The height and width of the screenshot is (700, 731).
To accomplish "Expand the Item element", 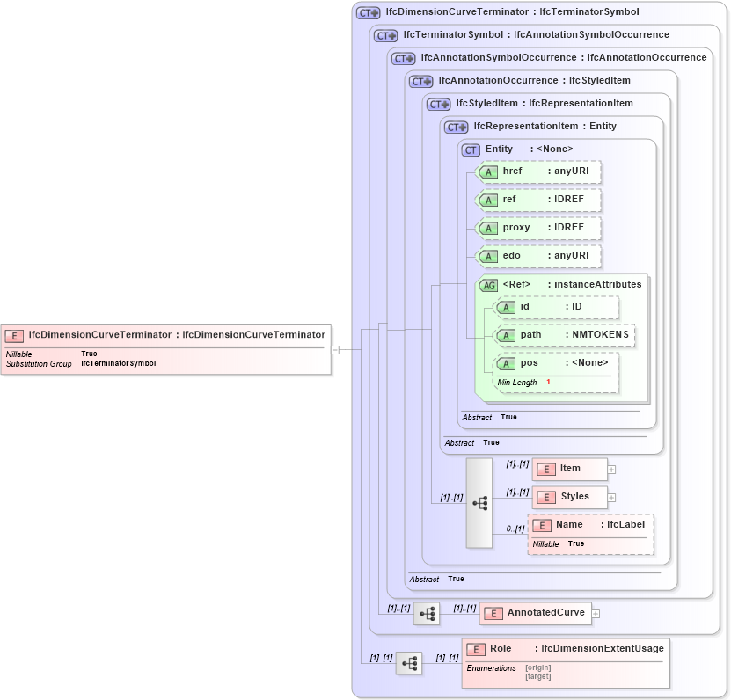I will point(612,469).
